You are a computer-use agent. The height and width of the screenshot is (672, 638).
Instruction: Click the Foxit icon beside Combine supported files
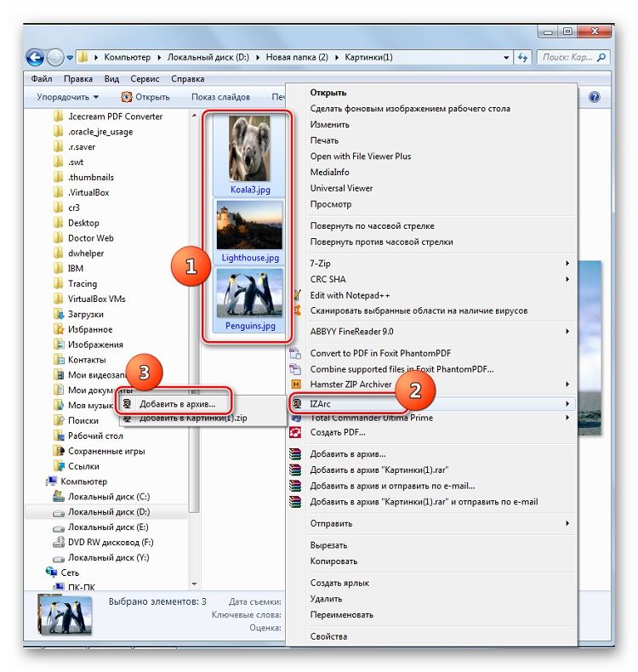pos(295,368)
